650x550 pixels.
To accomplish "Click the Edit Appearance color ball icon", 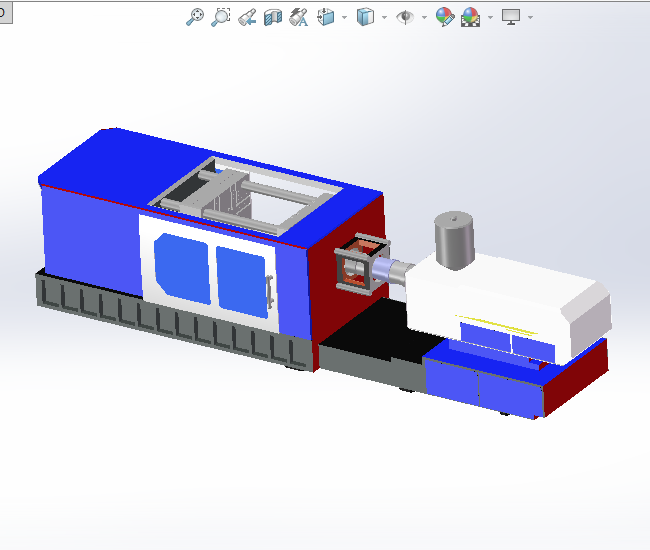I will 445,17.
